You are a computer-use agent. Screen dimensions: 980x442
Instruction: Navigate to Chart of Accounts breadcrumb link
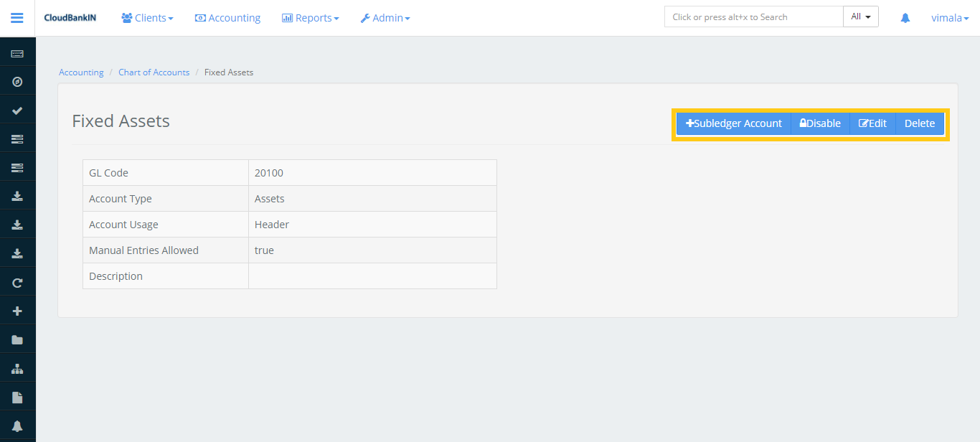coord(154,72)
